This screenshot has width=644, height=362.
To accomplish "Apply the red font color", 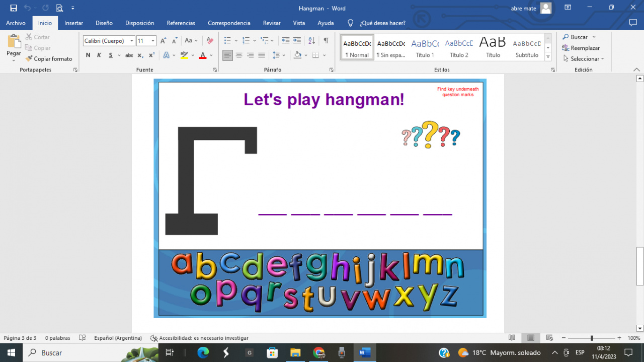I will click(x=202, y=55).
